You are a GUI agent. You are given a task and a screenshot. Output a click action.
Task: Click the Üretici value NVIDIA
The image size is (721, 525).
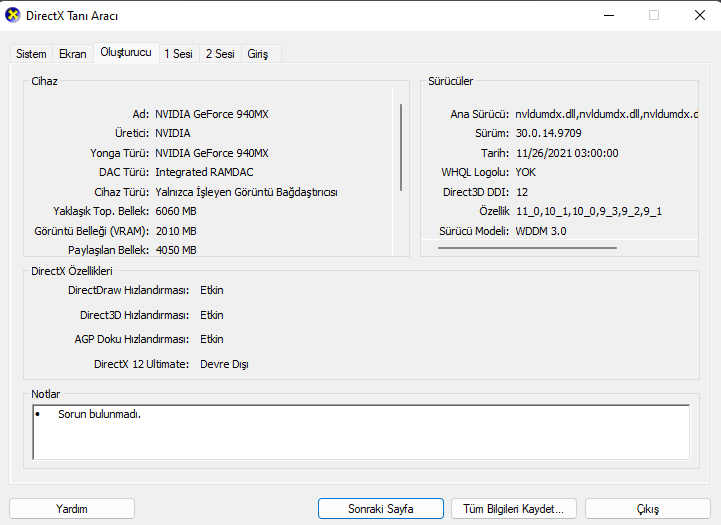click(x=173, y=133)
